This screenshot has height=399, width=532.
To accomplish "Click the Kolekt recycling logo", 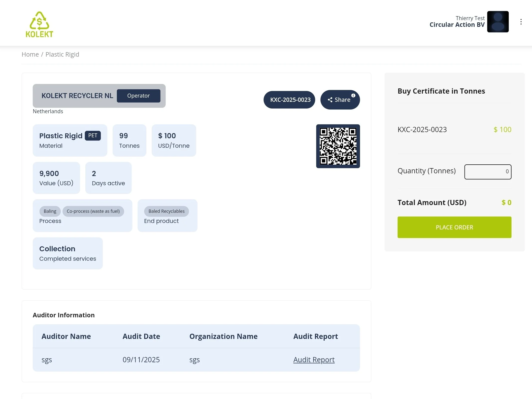I will [39, 24].
